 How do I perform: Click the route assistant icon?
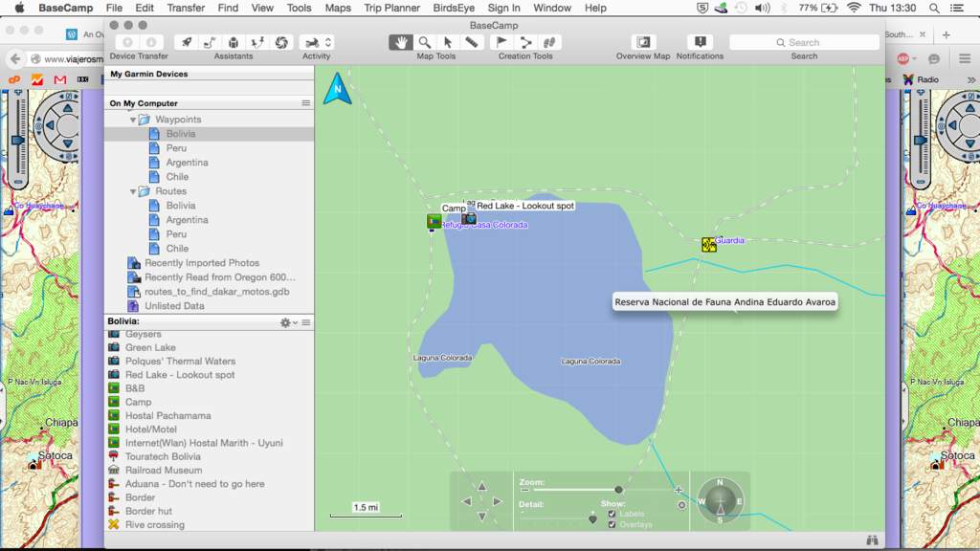click(210, 42)
